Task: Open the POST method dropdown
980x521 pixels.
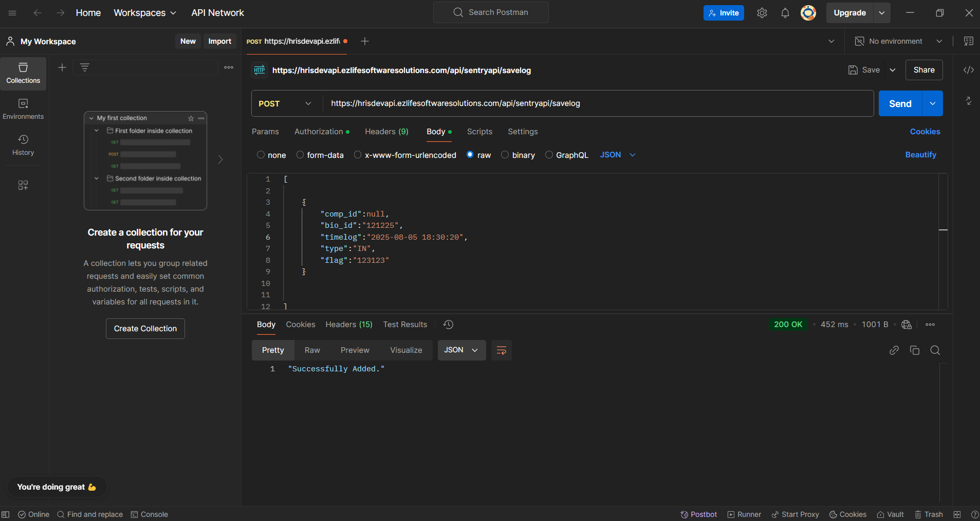Action: (x=285, y=103)
